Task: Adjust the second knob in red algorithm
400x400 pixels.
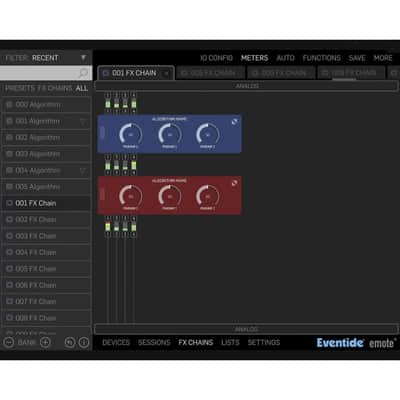Action: 170,197
